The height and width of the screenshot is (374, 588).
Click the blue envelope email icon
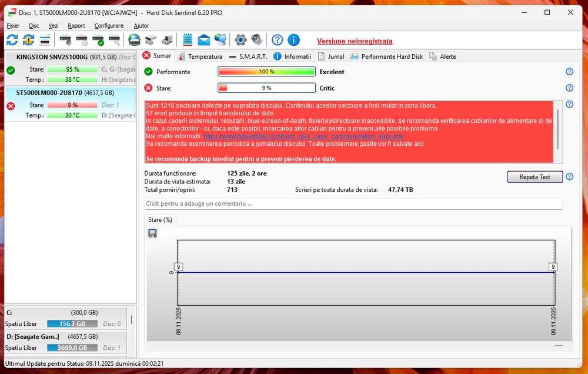[x=204, y=40]
